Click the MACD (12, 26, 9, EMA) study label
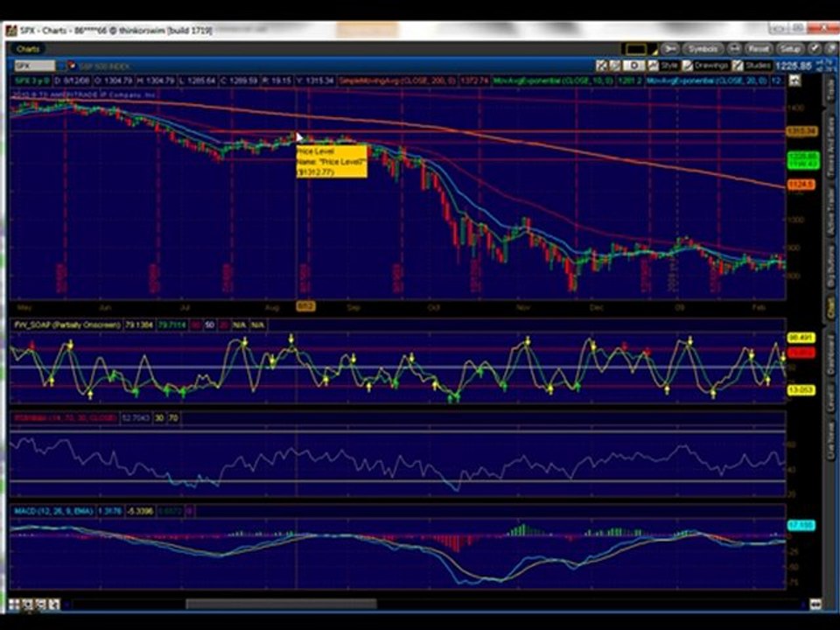 point(53,511)
